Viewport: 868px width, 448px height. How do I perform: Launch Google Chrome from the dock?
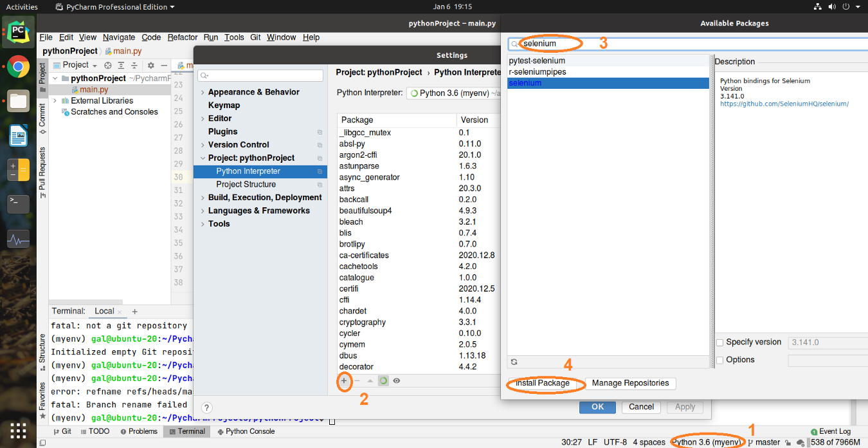(18, 66)
